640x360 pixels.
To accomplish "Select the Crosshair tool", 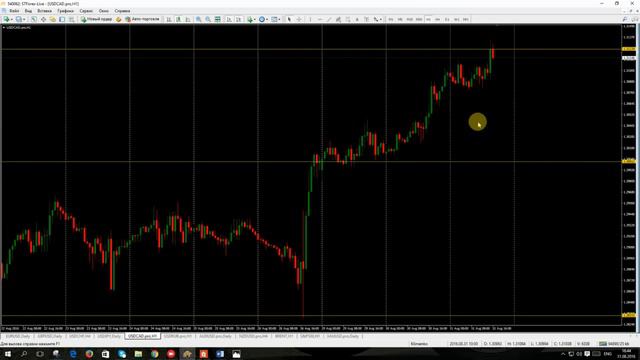I will (299, 19).
